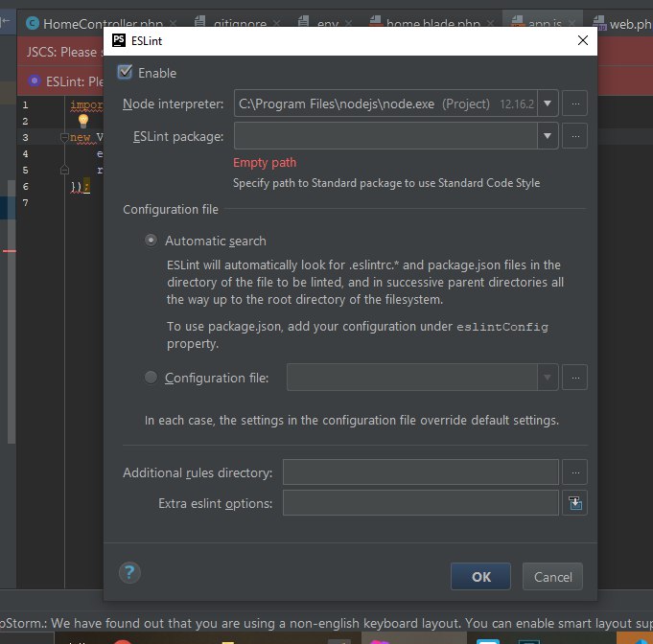Collapse the code fold at line 3
The width and height of the screenshot is (653, 644).
(64, 137)
